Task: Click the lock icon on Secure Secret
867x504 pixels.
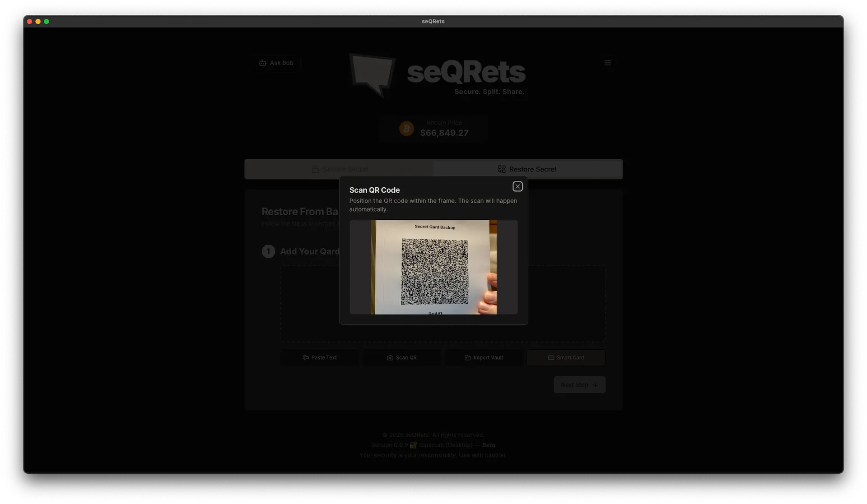Action: [x=315, y=169]
